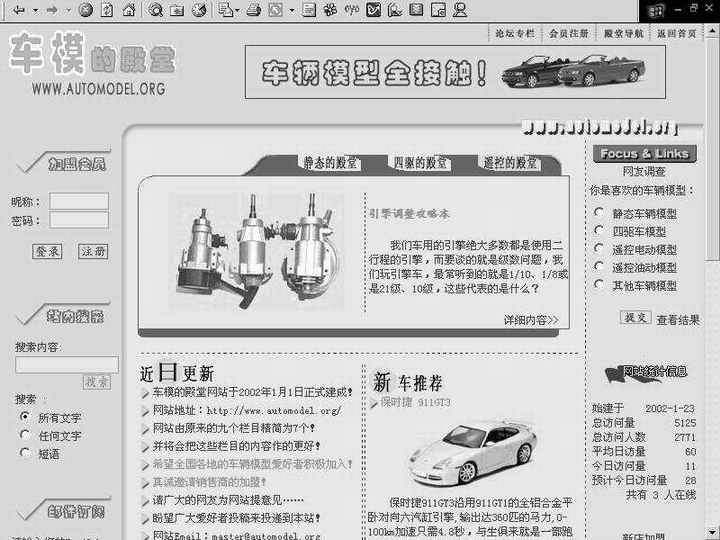Select 短语 search option
720x540 pixels.
pos(25,453)
